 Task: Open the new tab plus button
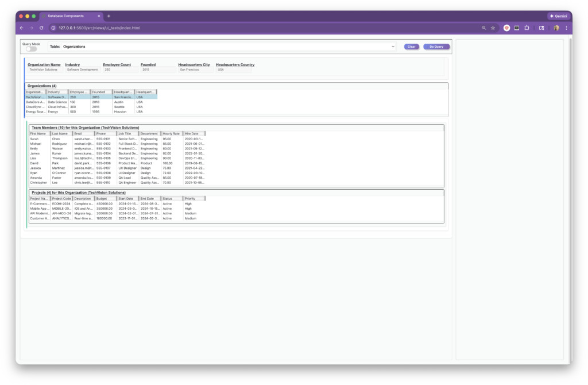[109, 16]
